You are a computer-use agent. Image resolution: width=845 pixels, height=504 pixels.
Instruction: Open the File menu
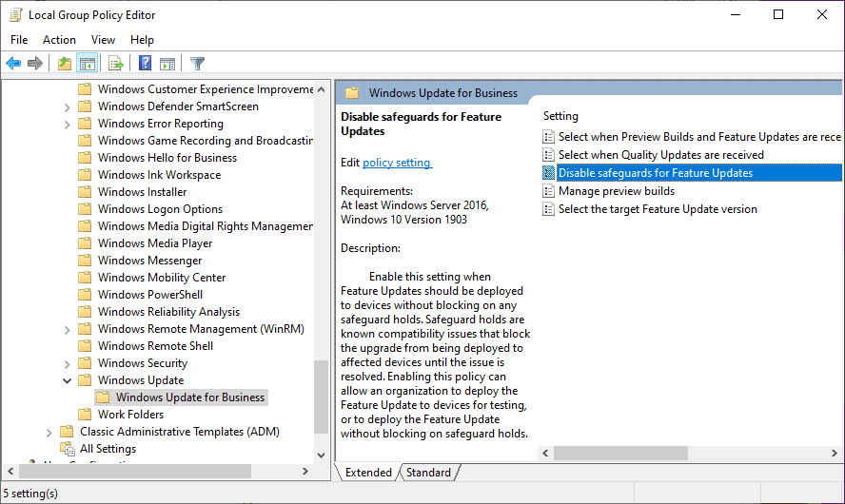pyautogui.click(x=19, y=40)
